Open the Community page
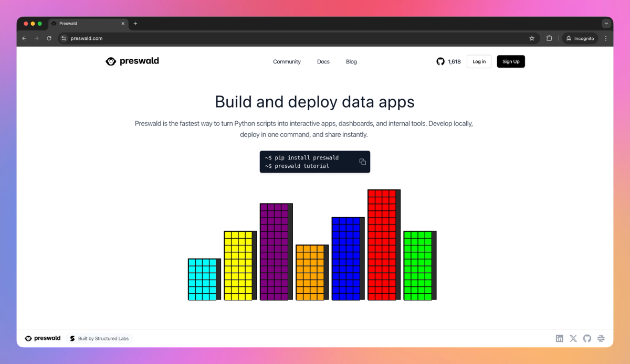This screenshot has height=364, width=630. pyautogui.click(x=287, y=62)
